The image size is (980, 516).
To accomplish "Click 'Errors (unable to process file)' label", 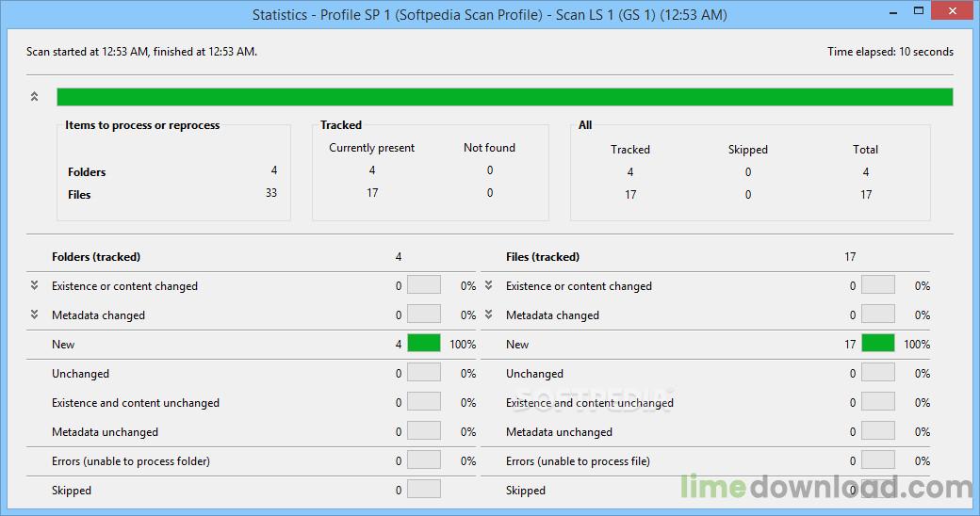I will 579,461.
